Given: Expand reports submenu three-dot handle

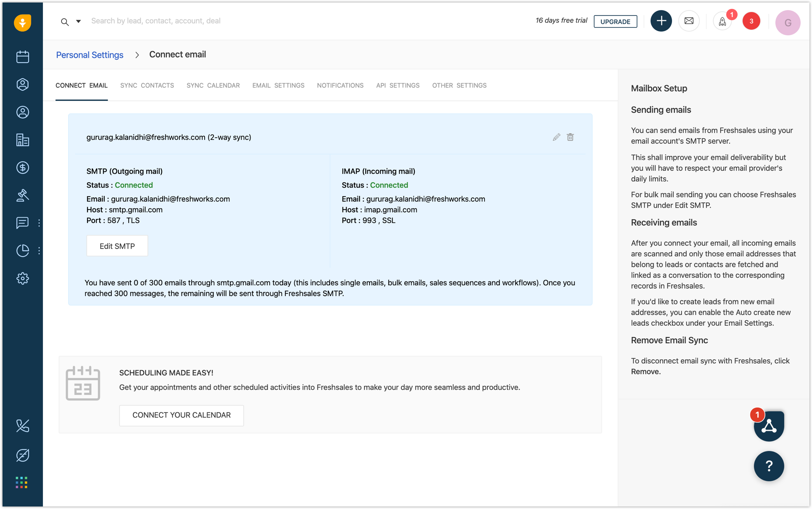Looking at the screenshot, I should click(x=39, y=251).
